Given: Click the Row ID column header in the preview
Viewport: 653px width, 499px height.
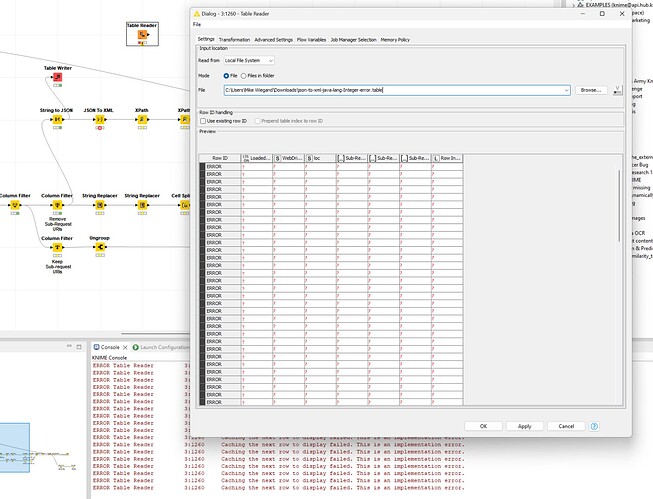Looking at the screenshot, I should pyautogui.click(x=220, y=158).
